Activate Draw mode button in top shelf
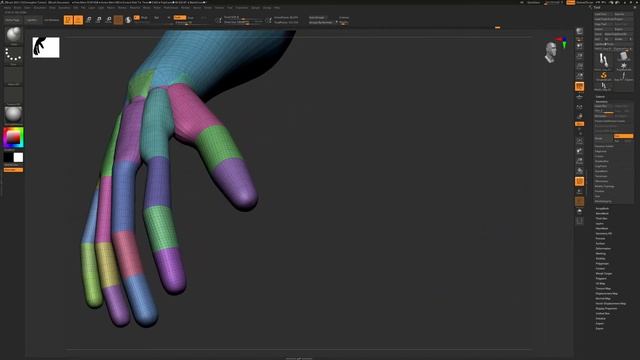The image size is (640, 360). click(x=78, y=20)
